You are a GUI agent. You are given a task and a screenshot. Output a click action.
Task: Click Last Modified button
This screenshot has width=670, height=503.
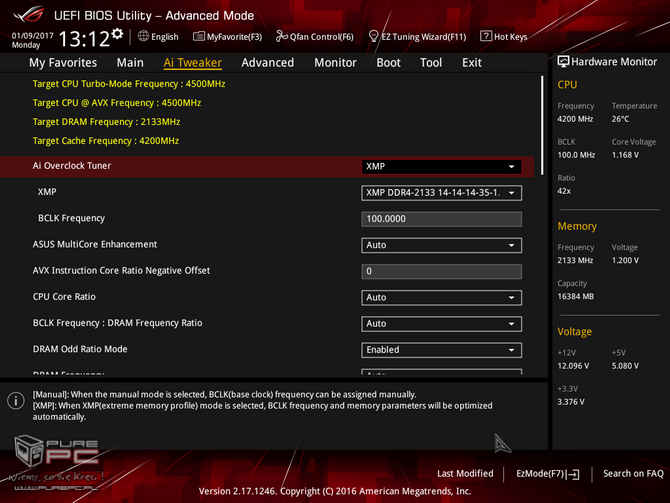point(465,474)
